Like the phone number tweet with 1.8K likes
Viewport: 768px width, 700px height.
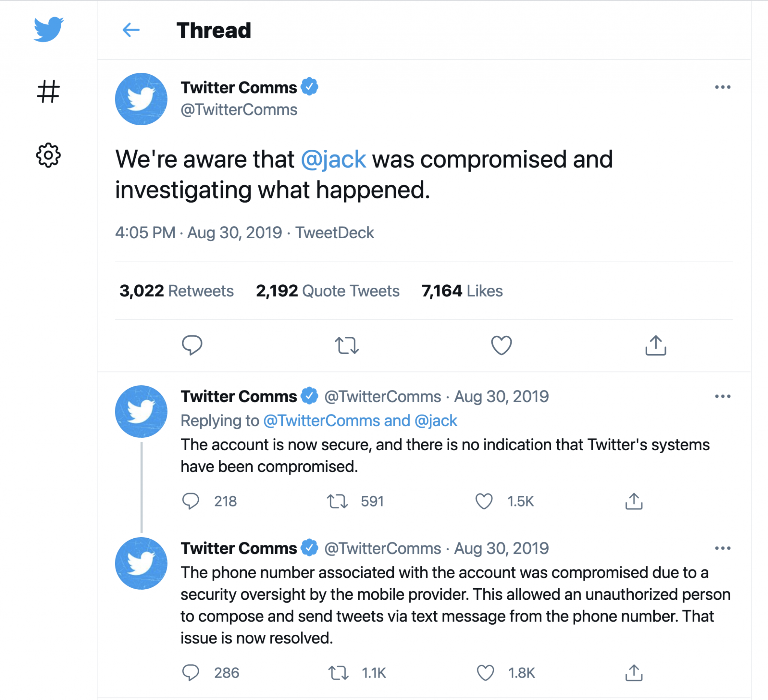[x=485, y=673]
